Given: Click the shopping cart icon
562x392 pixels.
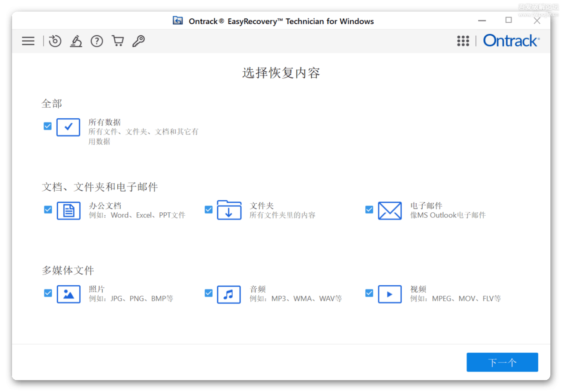Looking at the screenshot, I should (118, 40).
